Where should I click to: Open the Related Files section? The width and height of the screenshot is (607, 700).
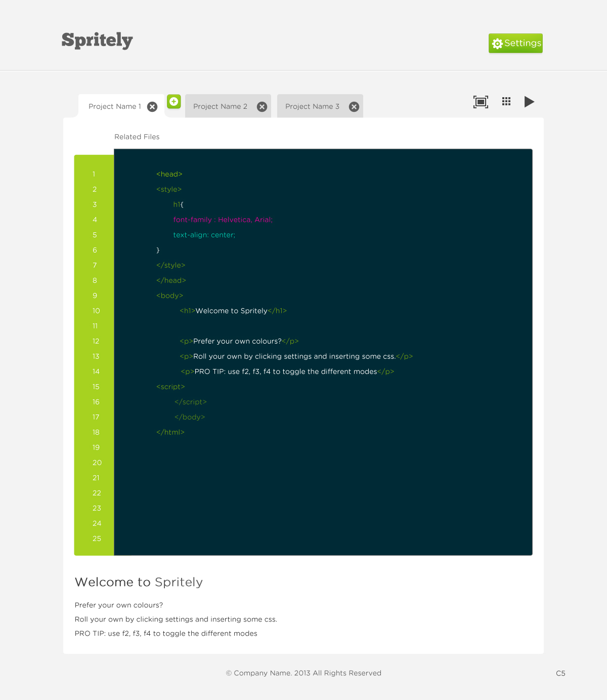click(x=137, y=137)
